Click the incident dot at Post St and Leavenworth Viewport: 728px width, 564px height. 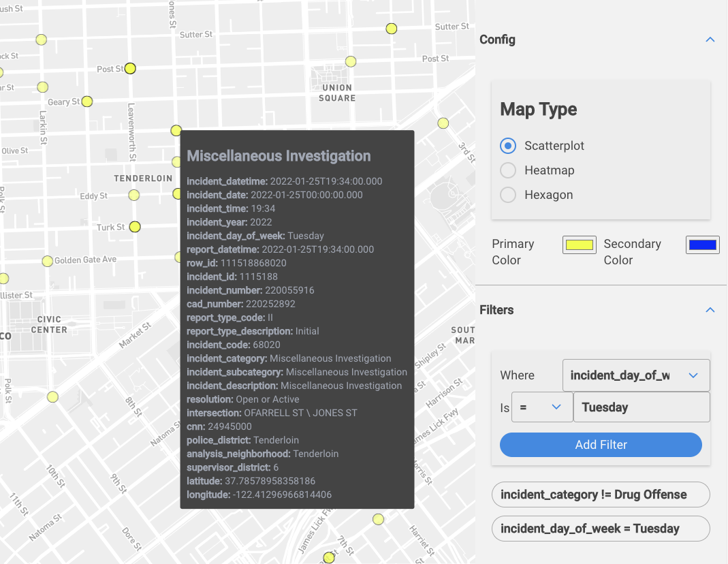click(130, 69)
